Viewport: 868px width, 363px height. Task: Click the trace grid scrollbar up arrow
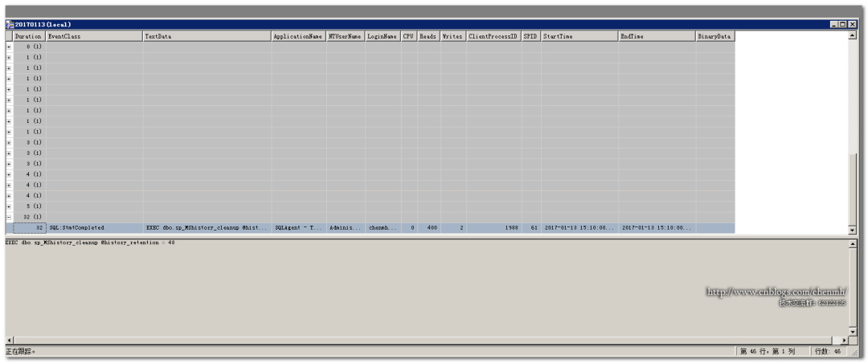tap(852, 36)
